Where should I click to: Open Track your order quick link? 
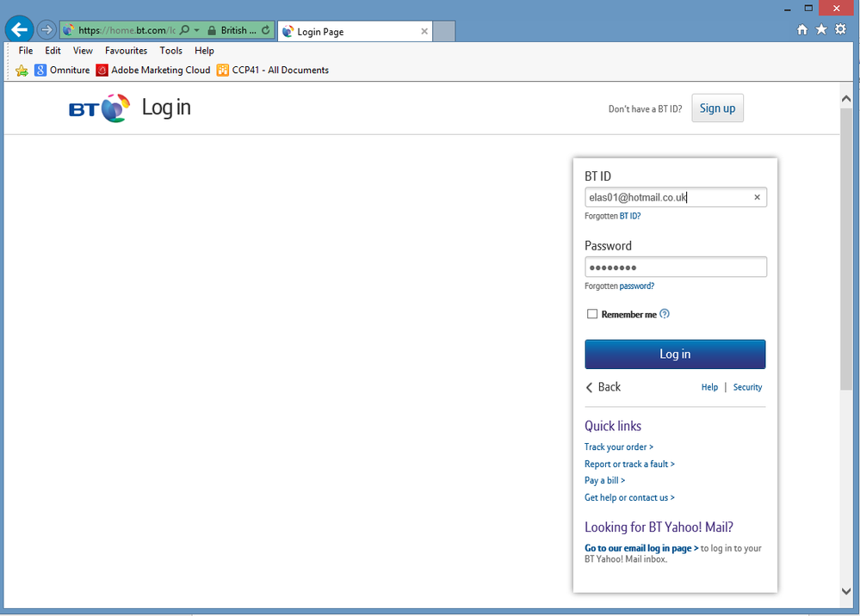[619, 447]
